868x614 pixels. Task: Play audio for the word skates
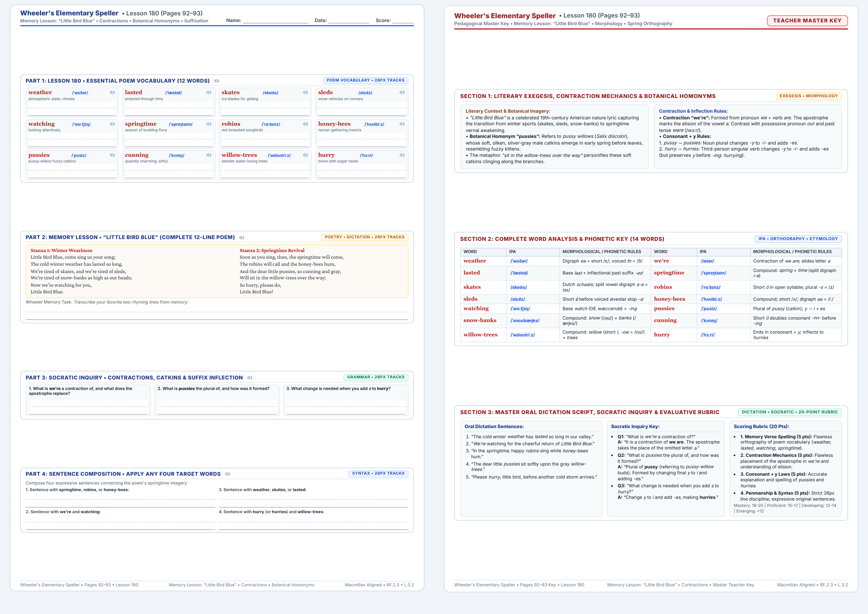(306, 93)
